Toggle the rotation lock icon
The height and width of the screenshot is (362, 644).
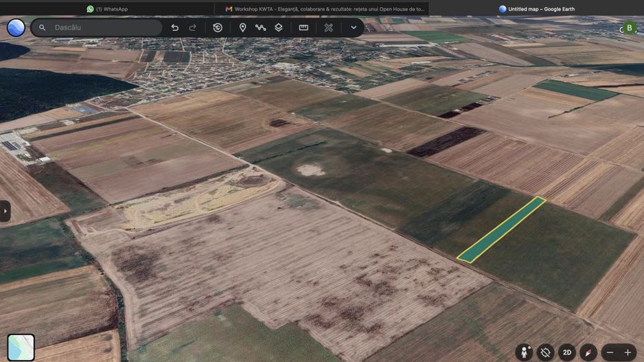pos(545,352)
